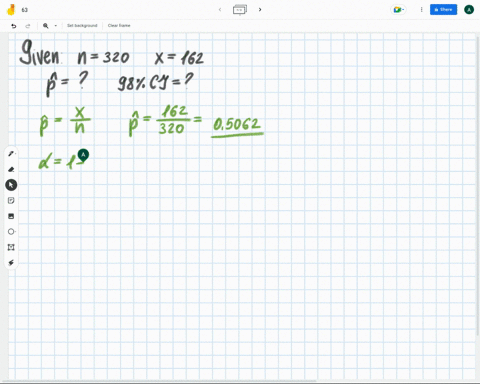Open the Google account avatar
The width and height of the screenshot is (480, 384).
(x=469, y=10)
